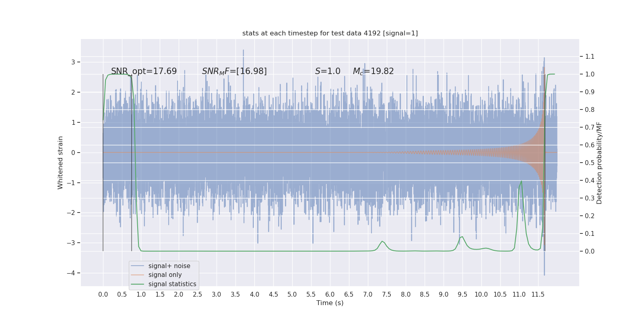Click left y-axis tick label −2
The width and height of the screenshot is (644, 322).
point(71,213)
